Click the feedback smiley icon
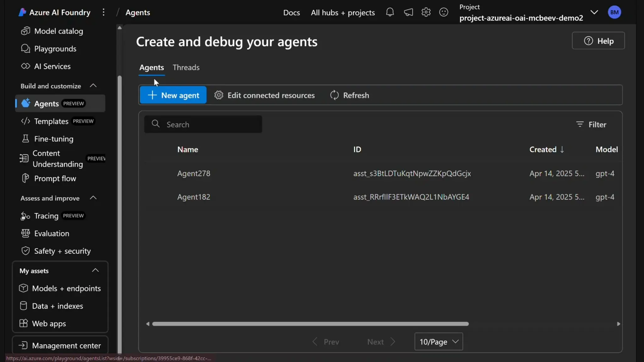 [444, 12]
